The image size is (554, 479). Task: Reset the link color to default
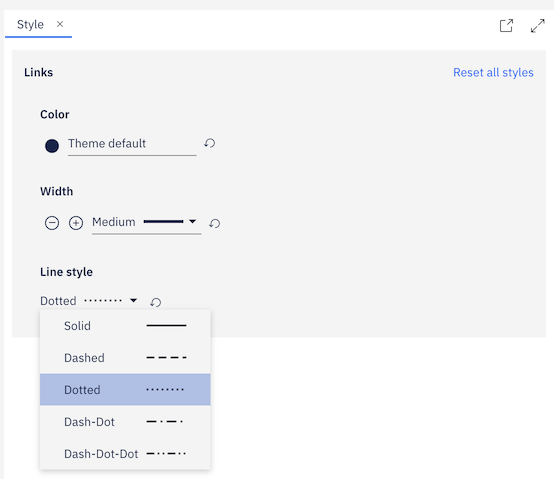point(210,143)
